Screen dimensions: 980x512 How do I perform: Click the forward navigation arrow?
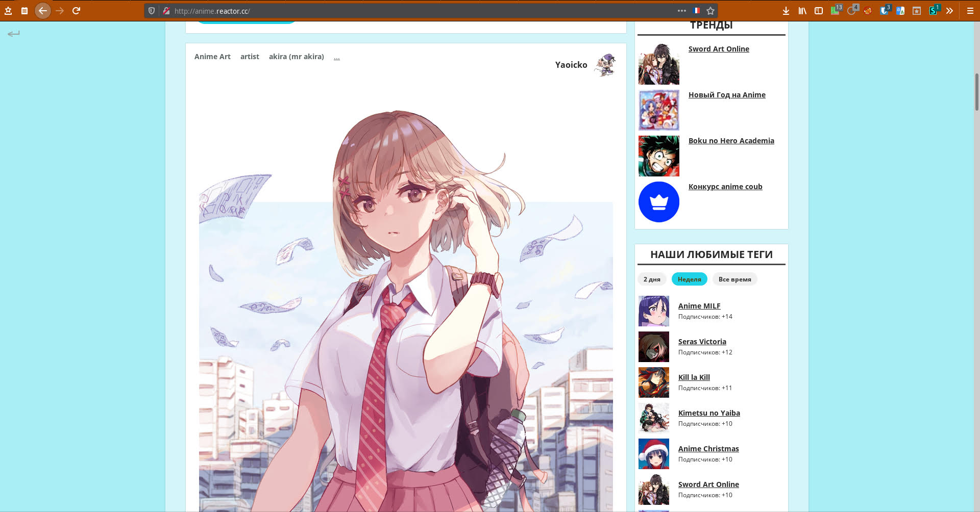(60, 11)
